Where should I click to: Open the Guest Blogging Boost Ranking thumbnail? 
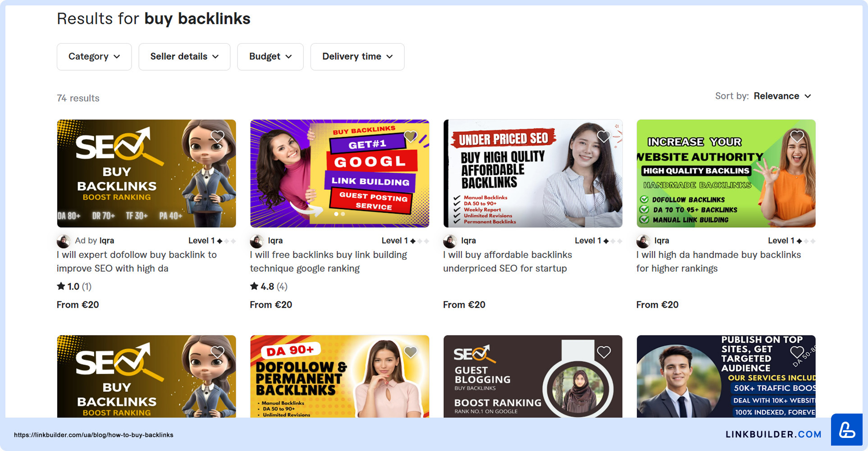click(533, 376)
